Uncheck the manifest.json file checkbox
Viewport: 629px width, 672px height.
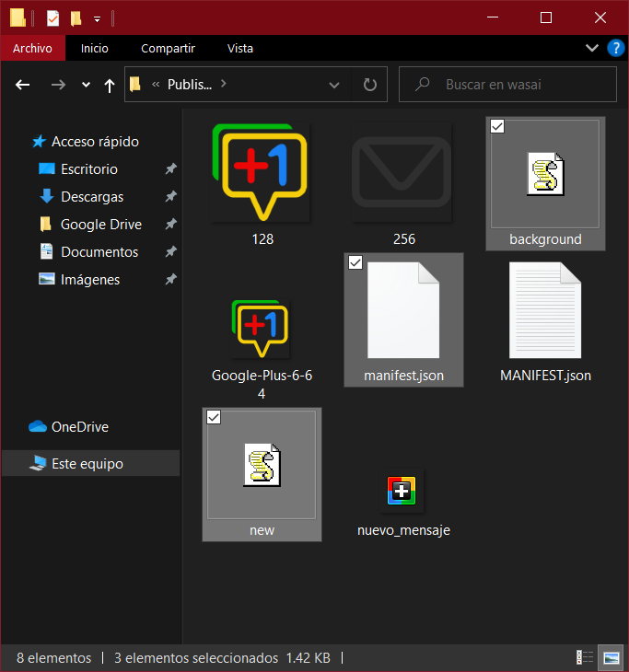tap(355, 262)
